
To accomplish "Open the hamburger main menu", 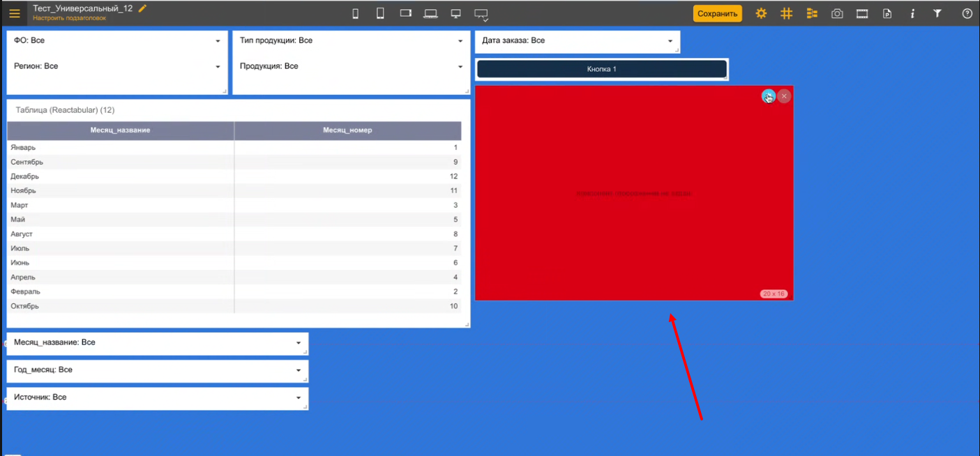I will click(x=15, y=13).
